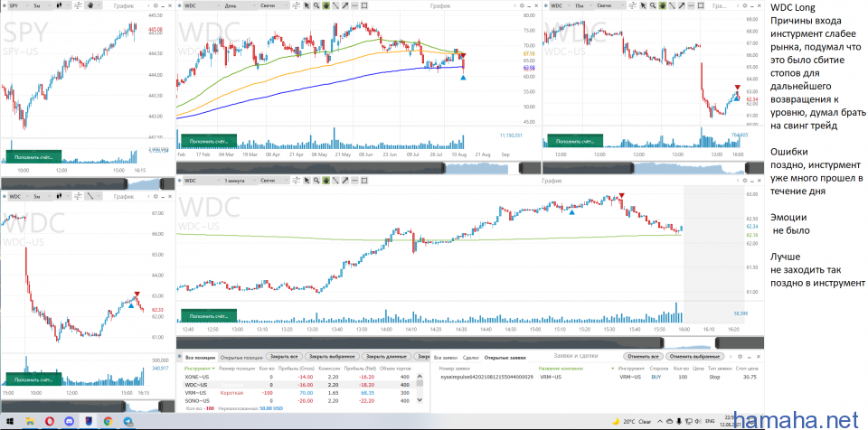Open Discord from the taskbar
Viewport: 868px width, 430px height.
(x=68, y=421)
